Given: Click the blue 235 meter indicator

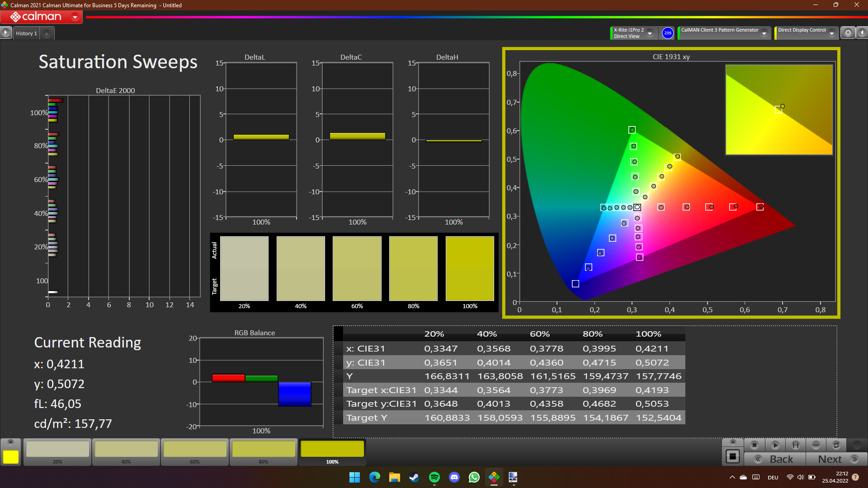Looking at the screenshot, I should (x=668, y=33).
